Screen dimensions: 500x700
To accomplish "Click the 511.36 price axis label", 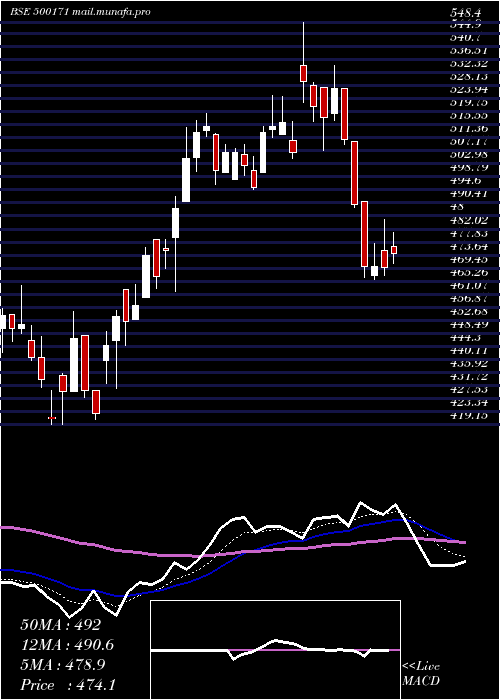I will point(468,129).
